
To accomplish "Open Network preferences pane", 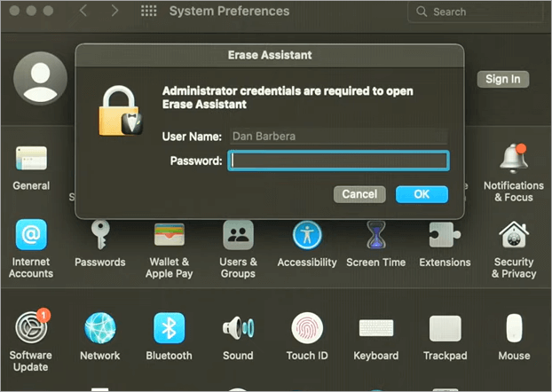I will click(100, 328).
